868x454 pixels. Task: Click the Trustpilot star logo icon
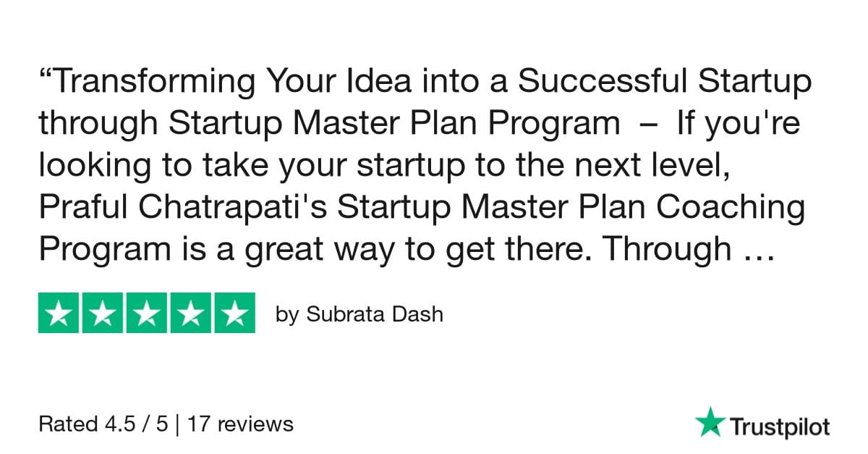click(x=708, y=422)
